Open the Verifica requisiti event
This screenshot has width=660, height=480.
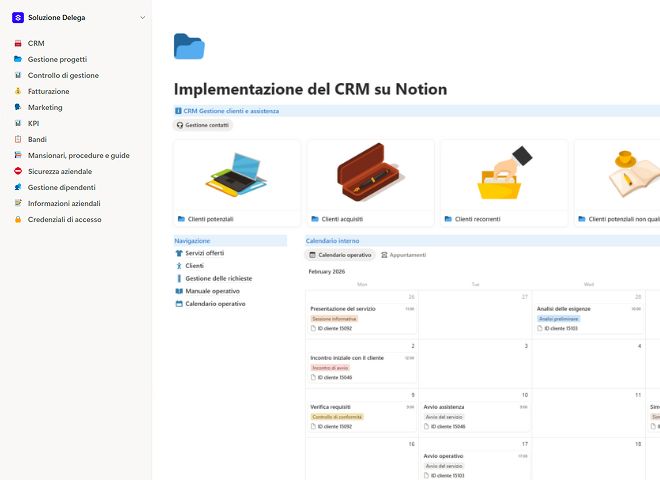pyautogui.click(x=362, y=417)
